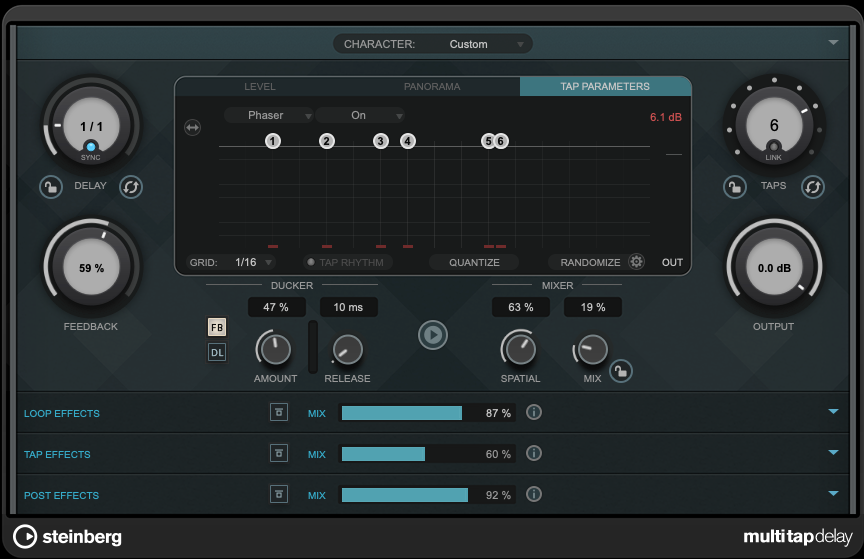Select the OUT tap label
The image size is (864, 559).
pyautogui.click(x=672, y=262)
